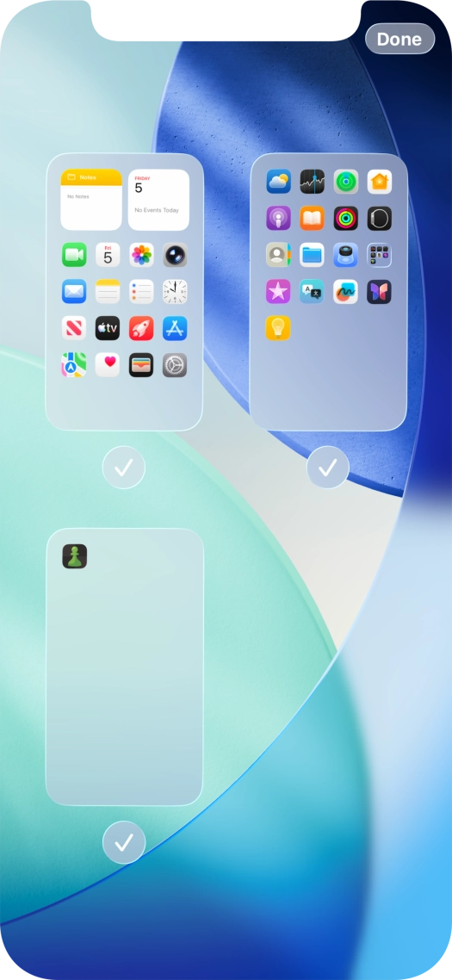Viewport: 452px width, 980px height.
Task: Tap the Chess app pawn icon
Action: [x=74, y=556]
